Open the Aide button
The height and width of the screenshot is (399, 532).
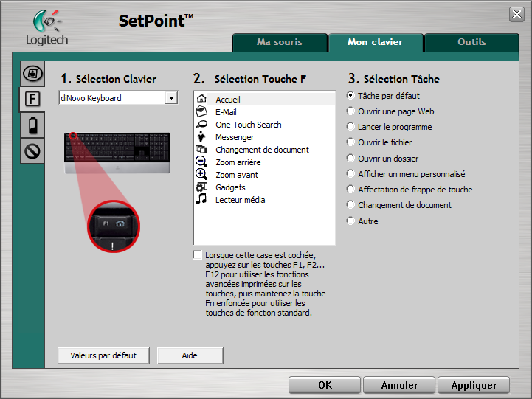(x=190, y=355)
